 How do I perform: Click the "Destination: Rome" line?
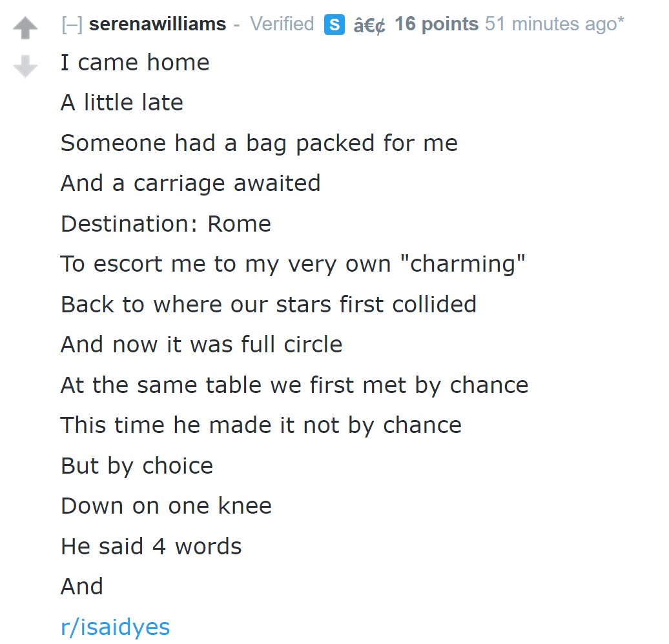[x=166, y=224]
